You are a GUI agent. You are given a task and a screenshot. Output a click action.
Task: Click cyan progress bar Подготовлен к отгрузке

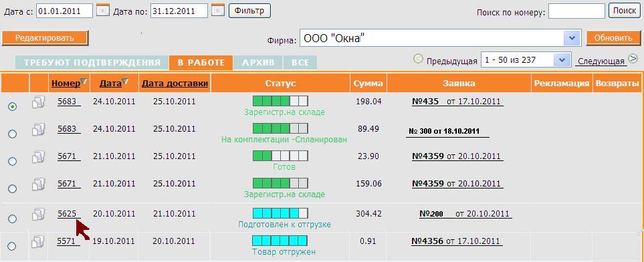coord(280,213)
